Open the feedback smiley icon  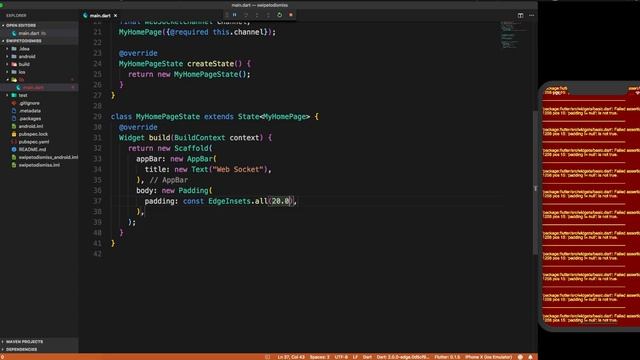(x=520, y=357)
